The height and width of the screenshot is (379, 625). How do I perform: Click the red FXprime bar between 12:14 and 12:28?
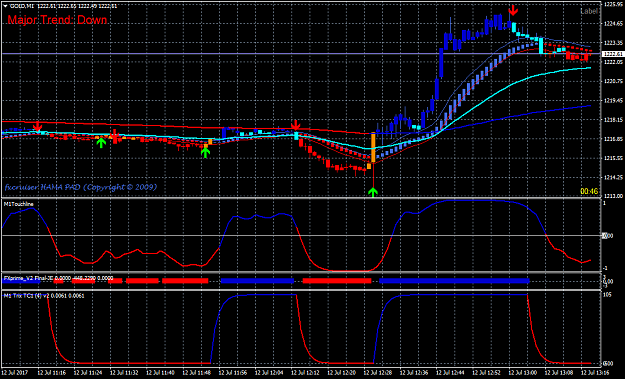pyautogui.click(x=337, y=281)
